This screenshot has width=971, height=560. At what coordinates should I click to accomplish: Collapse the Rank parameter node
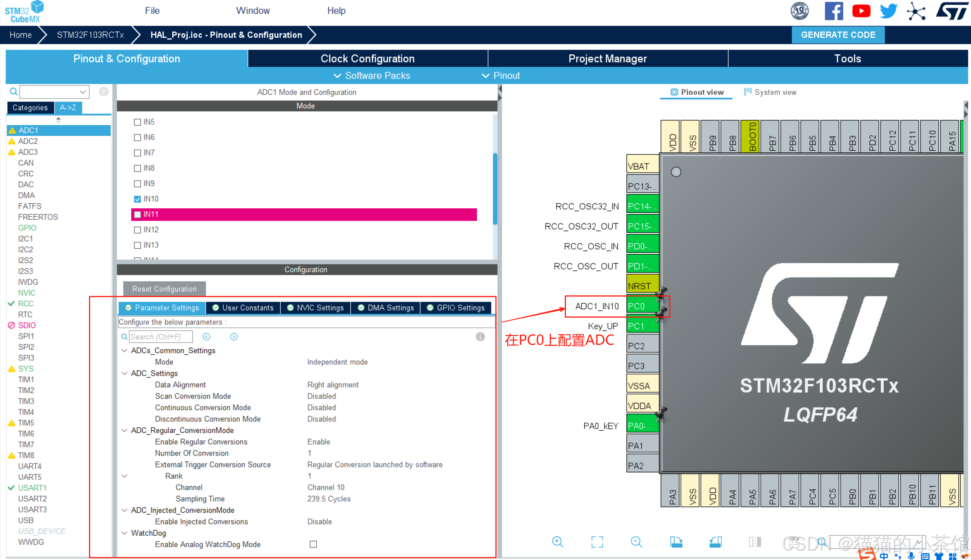coord(124,476)
